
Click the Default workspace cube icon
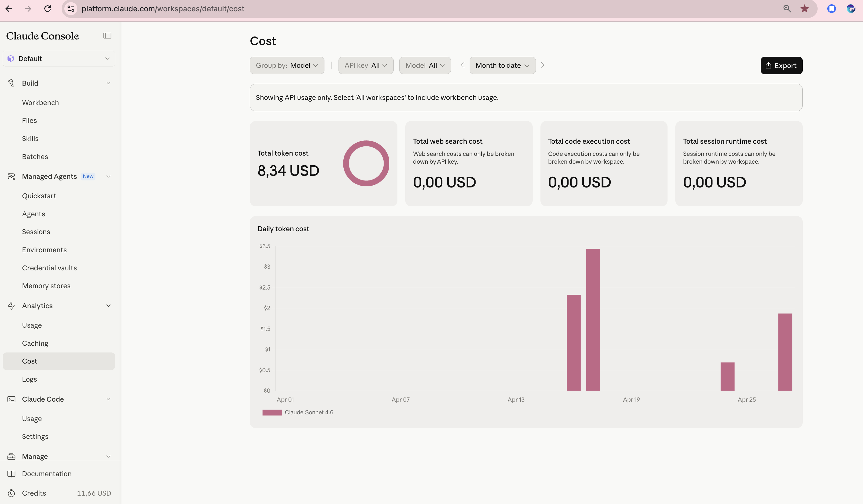(x=11, y=59)
